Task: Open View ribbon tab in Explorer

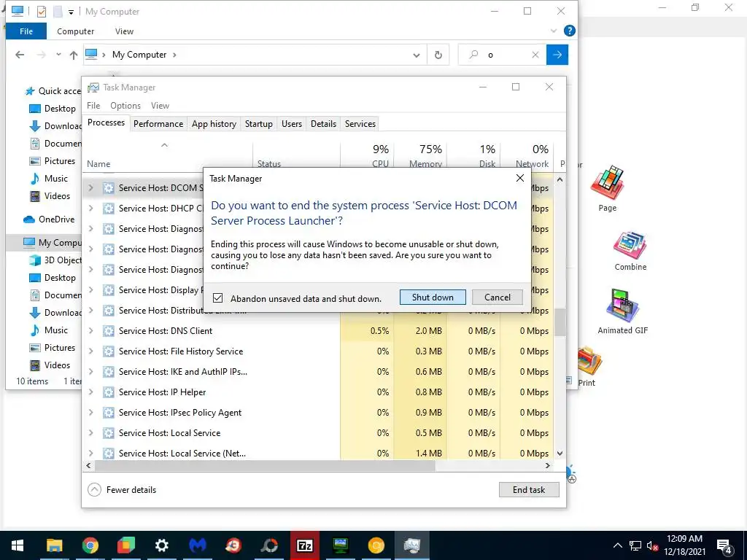Action: [124, 31]
